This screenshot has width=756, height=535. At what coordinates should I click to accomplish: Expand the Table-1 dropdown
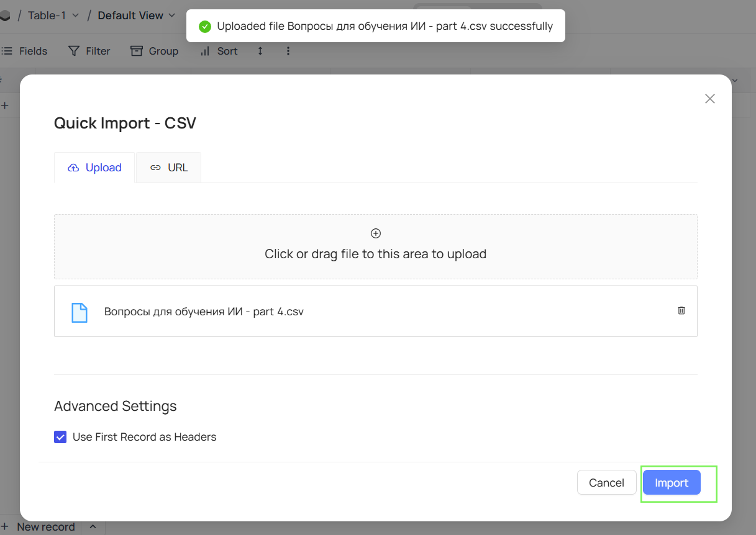[75, 16]
